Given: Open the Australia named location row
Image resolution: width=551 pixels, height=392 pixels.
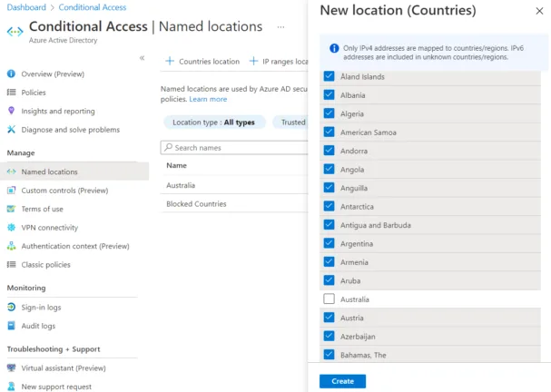Looking at the screenshot, I should click(234, 185).
